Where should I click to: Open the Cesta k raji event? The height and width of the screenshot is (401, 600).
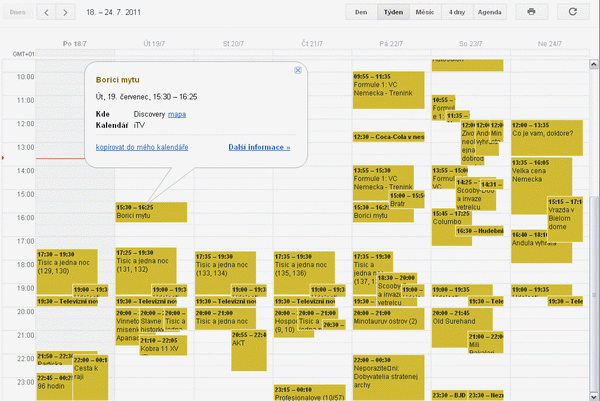(x=90, y=378)
